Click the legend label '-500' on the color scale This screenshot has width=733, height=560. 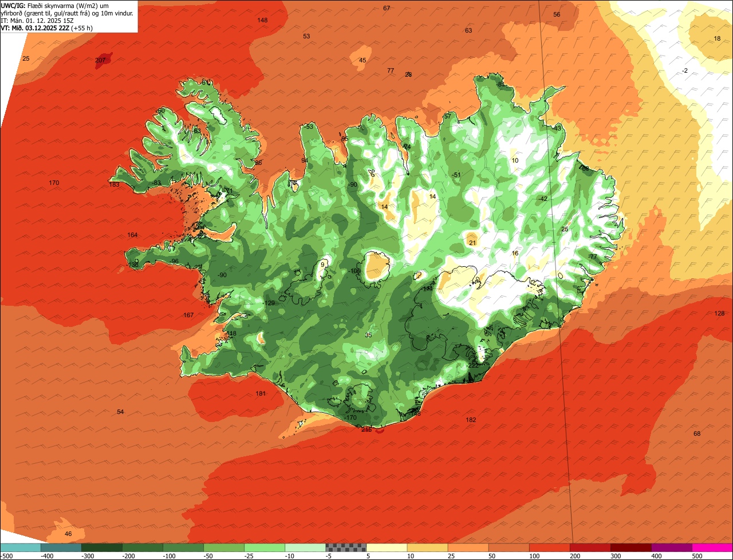pyautogui.click(x=6, y=556)
